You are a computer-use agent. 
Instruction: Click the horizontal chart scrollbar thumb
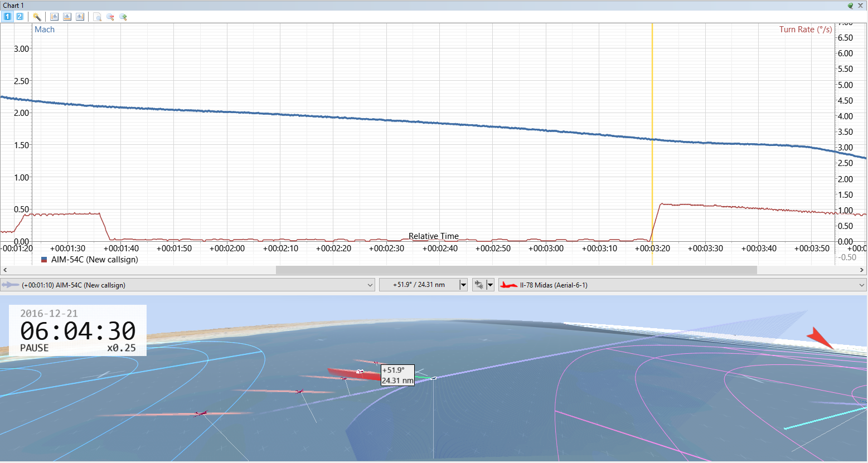pos(516,270)
